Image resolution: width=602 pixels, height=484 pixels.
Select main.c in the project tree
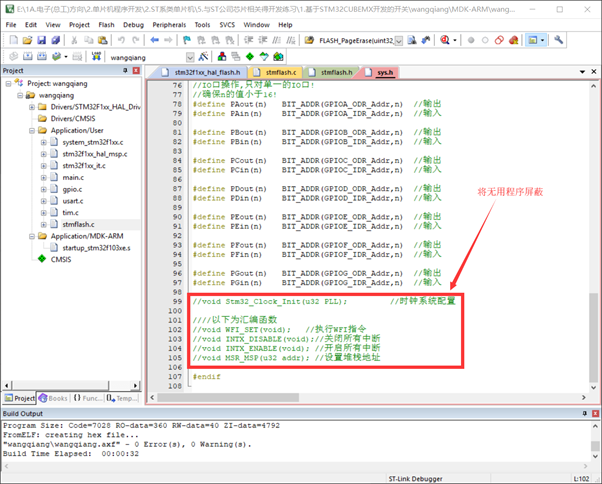[73, 177]
